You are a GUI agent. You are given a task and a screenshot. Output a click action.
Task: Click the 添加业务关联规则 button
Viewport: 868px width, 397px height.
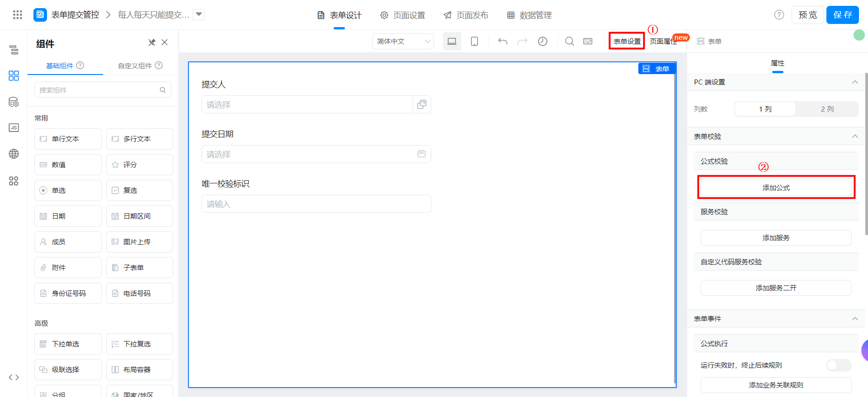(776, 385)
